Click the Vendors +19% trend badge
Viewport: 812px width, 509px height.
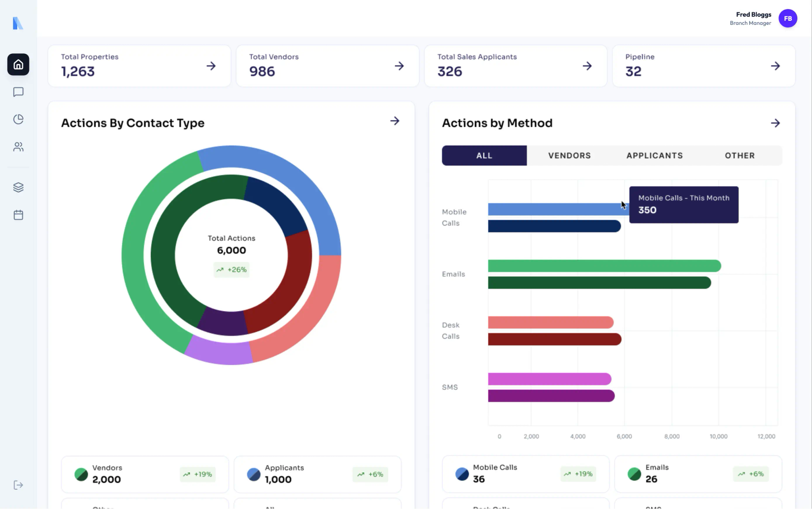[198, 474]
